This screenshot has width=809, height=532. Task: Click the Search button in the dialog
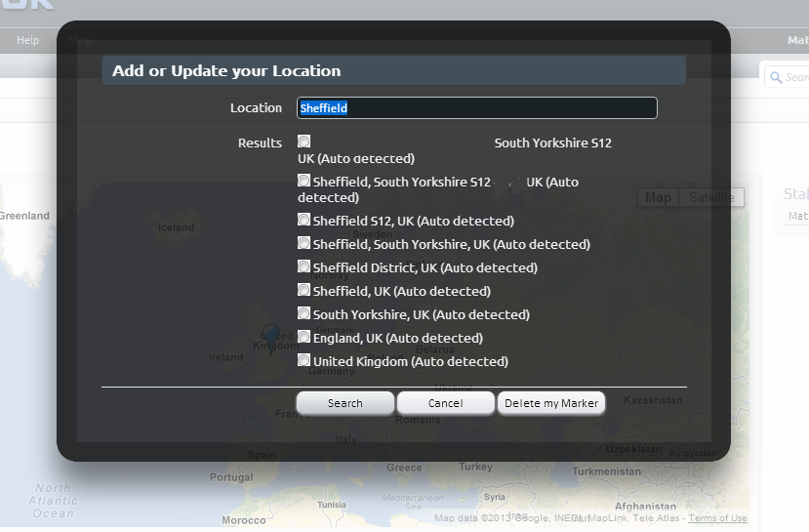point(345,403)
